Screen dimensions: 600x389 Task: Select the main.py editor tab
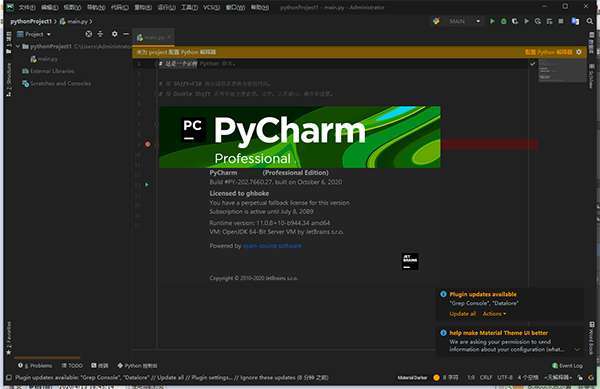pos(154,37)
